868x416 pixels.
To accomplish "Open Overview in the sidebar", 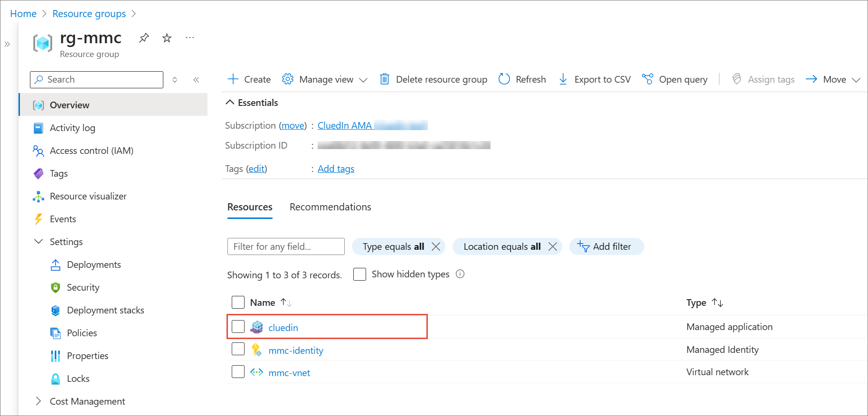I will click(113, 105).
